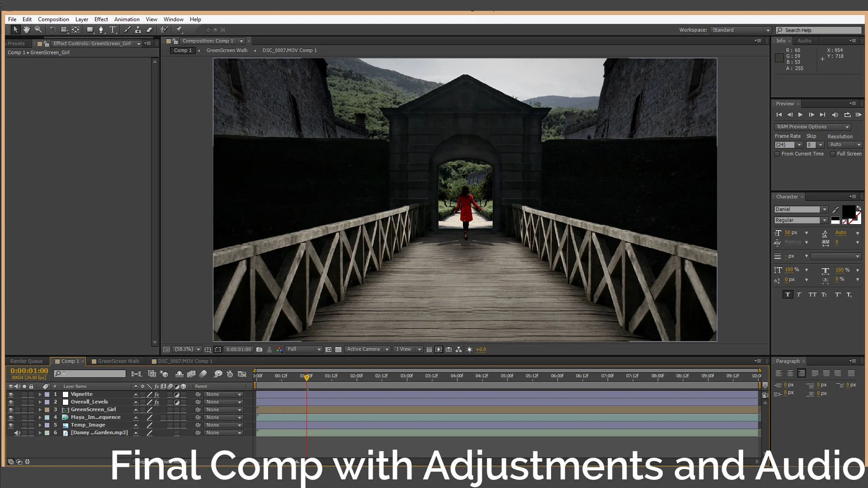Image resolution: width=868 pixels, height=488 pixels.
Task: Select the Brush tool
Action: [x=127, y=30]
